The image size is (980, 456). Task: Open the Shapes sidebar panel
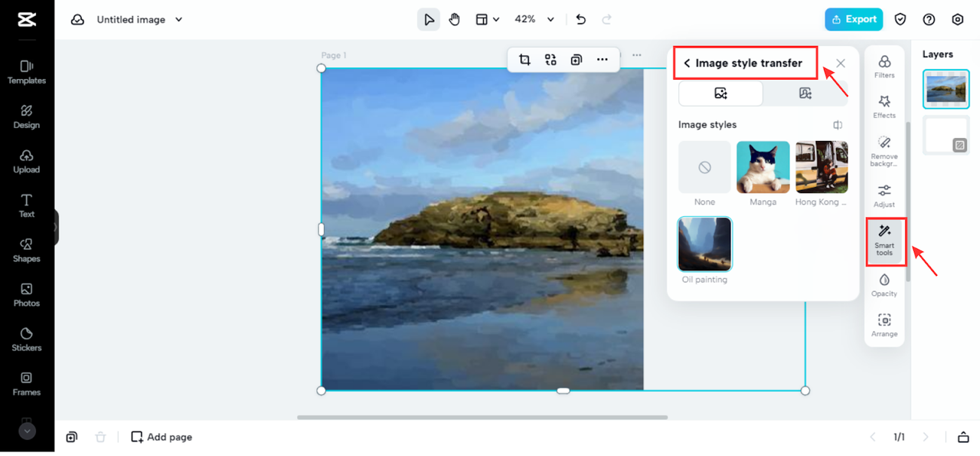(27, 250)
